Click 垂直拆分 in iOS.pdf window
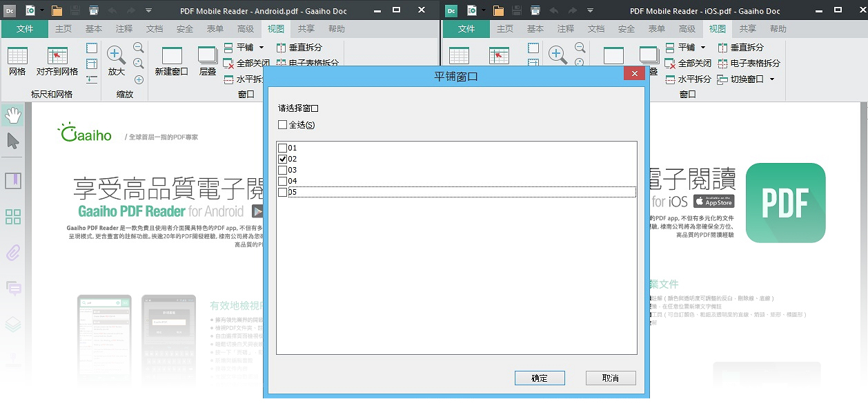868x406 pixels. click(741, 48)
